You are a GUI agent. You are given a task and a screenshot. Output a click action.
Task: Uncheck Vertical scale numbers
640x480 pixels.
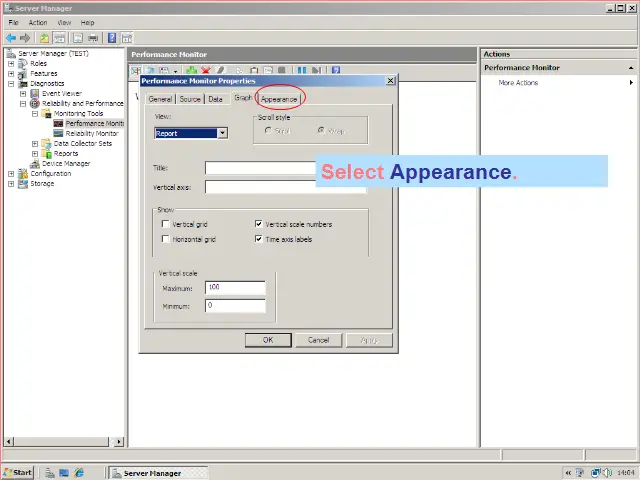point(258,224)
